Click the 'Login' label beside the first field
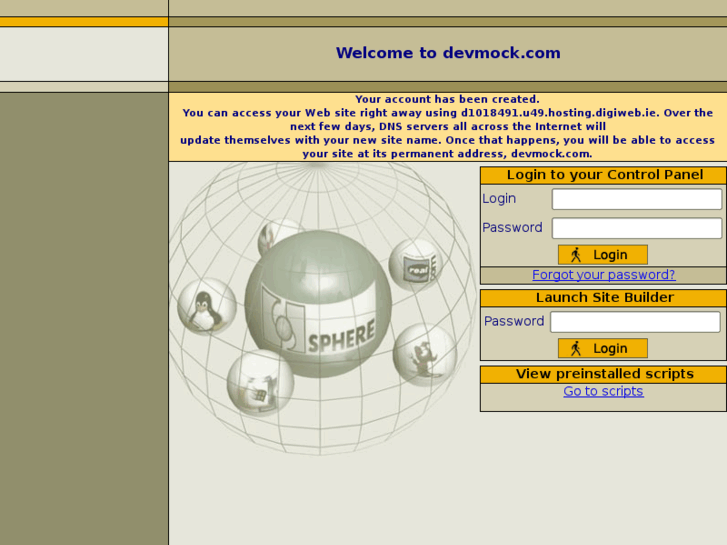 [499, 199]
